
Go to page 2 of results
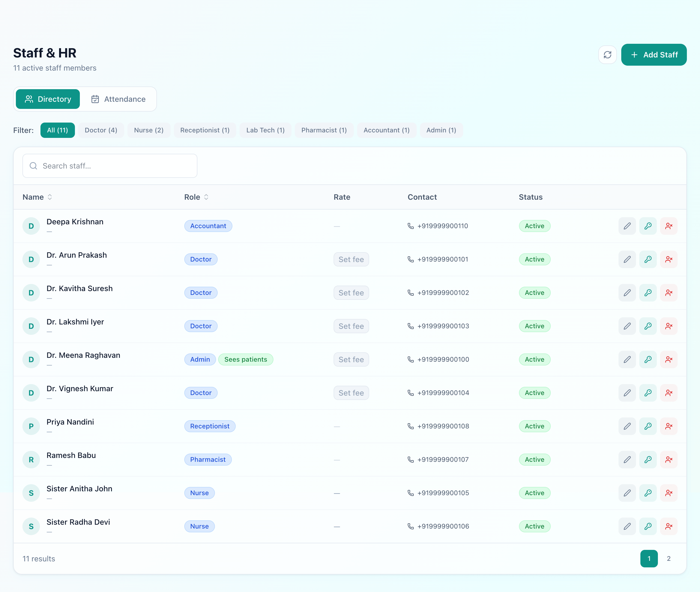[669, 558]
